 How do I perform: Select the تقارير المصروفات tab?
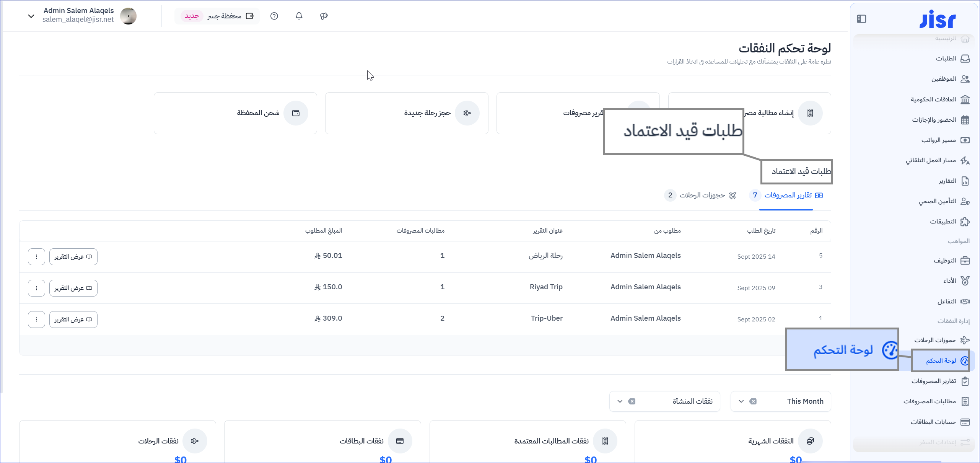tap(788, 195)
